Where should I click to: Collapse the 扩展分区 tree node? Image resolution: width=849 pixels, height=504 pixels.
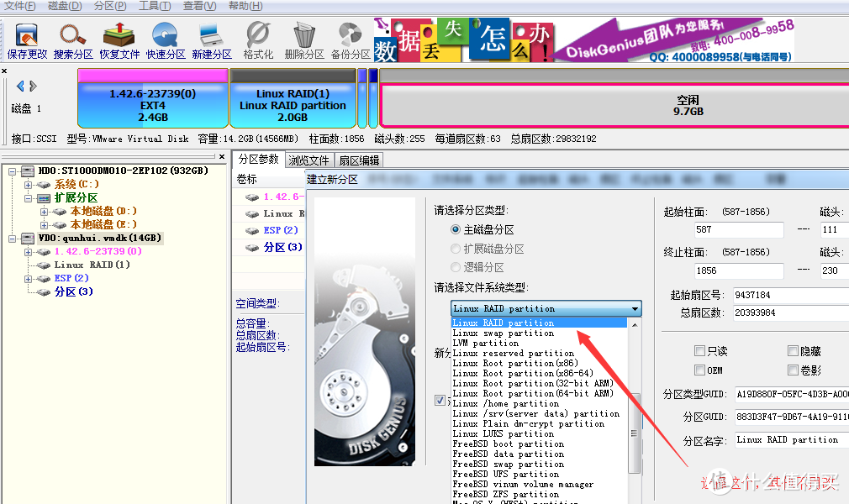coord(28,198)
